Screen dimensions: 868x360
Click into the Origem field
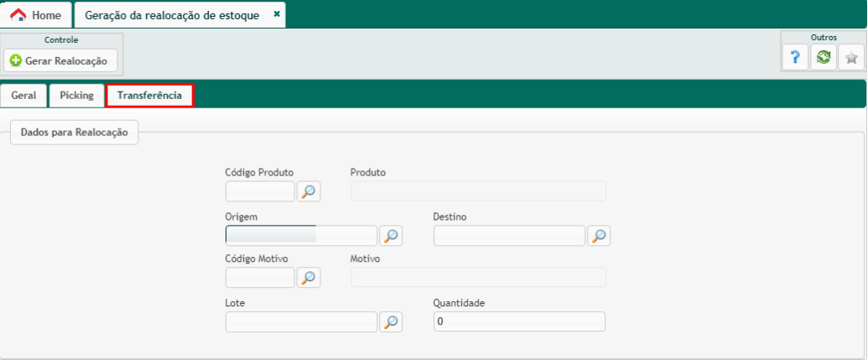click(x=301, y=236)
